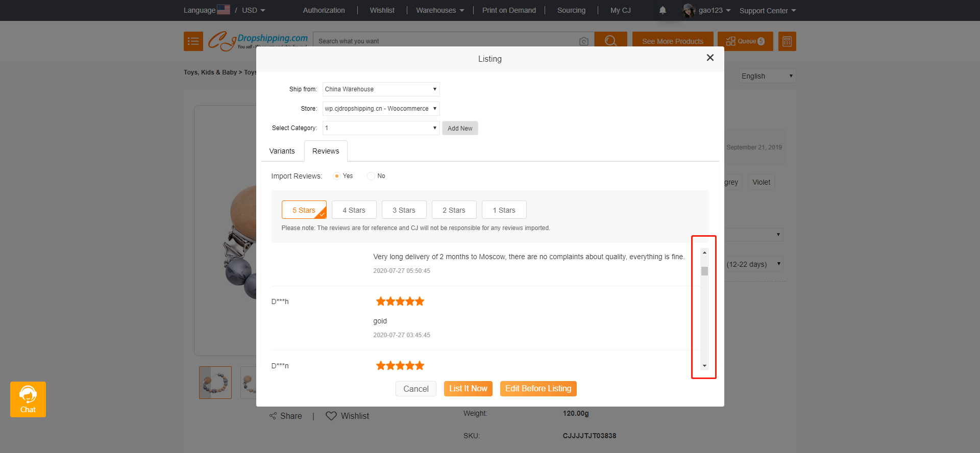Image resolution: width=980 pixels, height=453 pixels.
Task: Click the orange Chat support icon
Action: click(x=28, y=399)
